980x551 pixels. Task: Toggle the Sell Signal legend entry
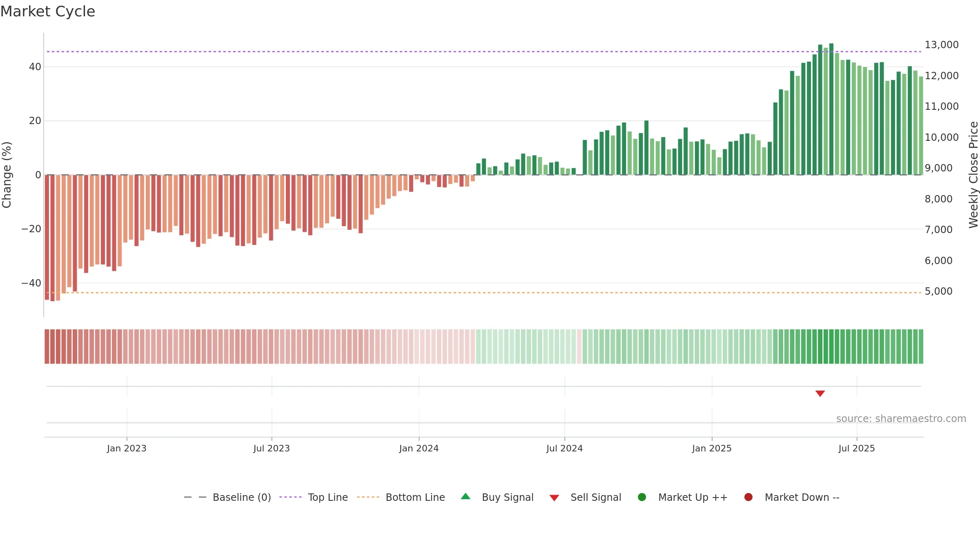[x=585, y=497]
